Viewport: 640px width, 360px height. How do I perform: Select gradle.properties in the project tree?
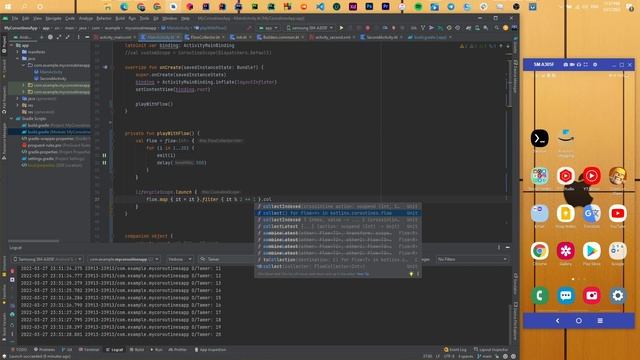tap(56, 152)
